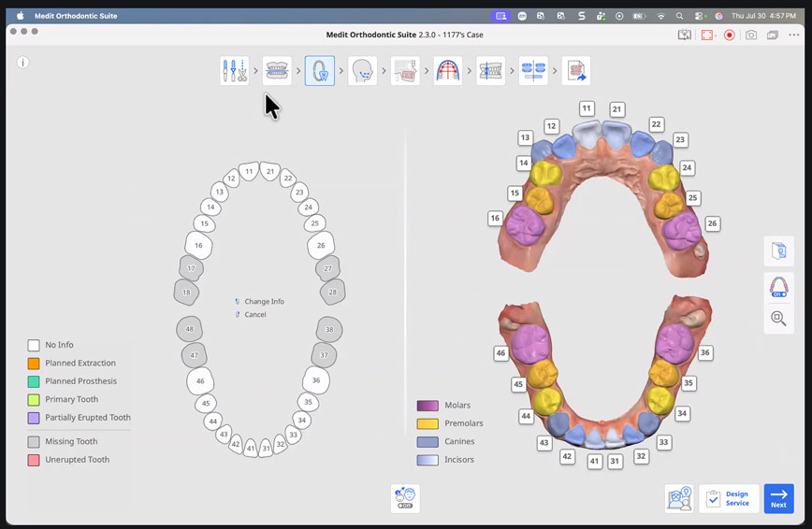
Task: Select tooth 36 in the dental chart
Action: click(316, 380)
